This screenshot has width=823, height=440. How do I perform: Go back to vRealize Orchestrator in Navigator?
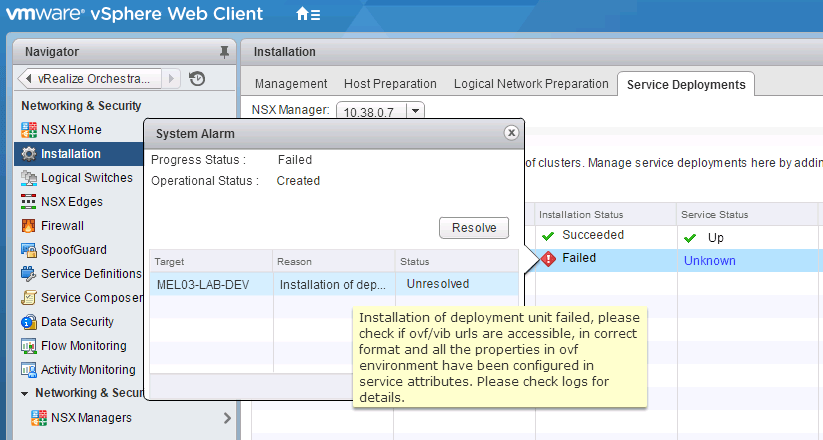(88, 79)
